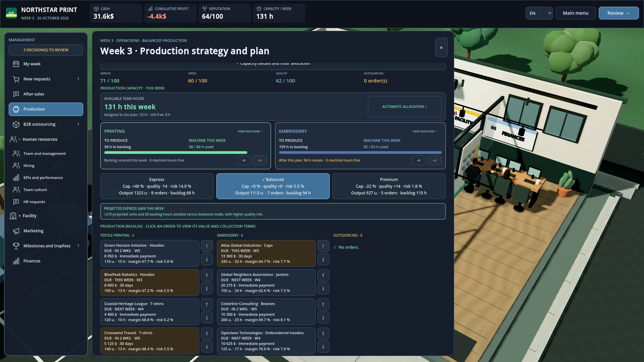This screenshot has width=644, height=362.
Task: Move Cedarline Consulting order up
Action: click(323, 305)
